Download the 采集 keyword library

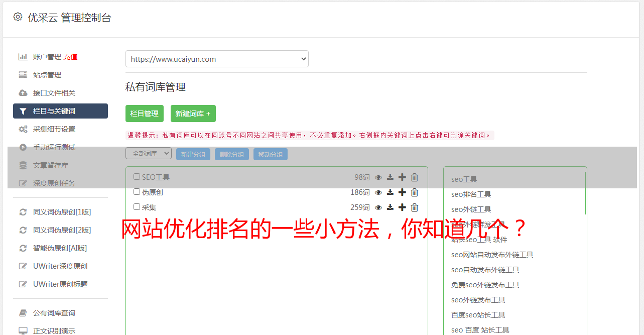(x=390, y=207)
